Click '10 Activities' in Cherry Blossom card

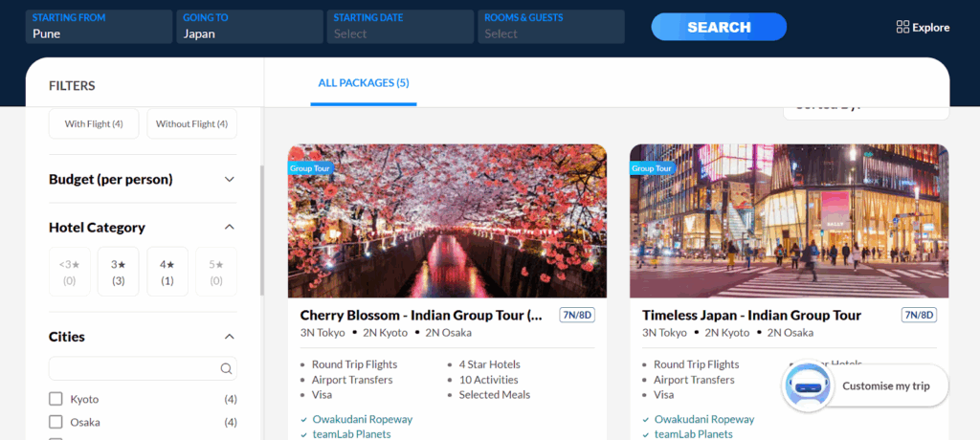[x=489, y=380]
